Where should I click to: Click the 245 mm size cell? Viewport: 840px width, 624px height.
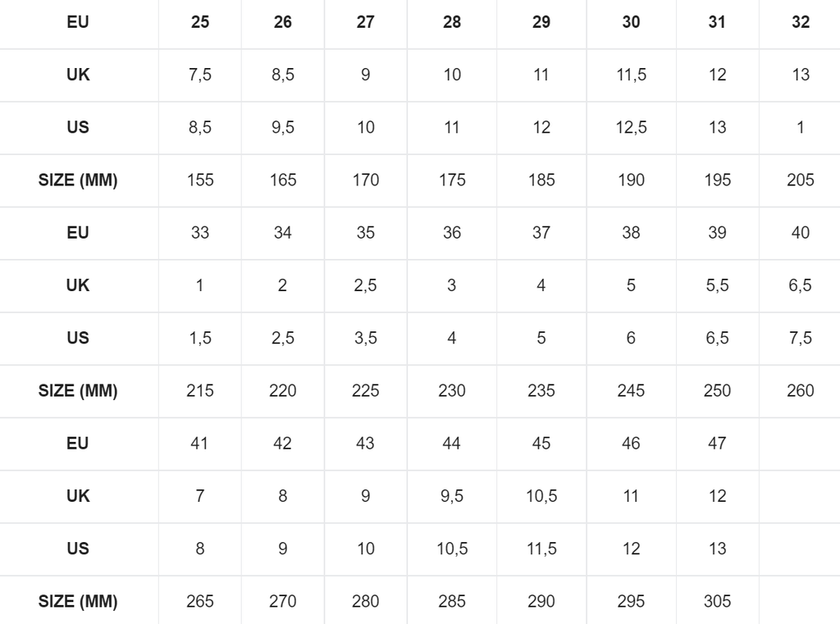(x=631, y=390)
